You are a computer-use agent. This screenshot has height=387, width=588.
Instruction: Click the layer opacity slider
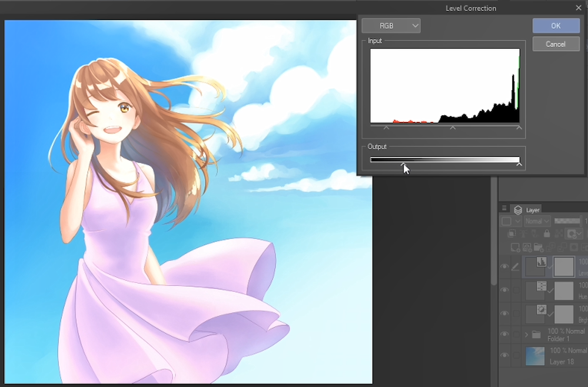point(567,221)
